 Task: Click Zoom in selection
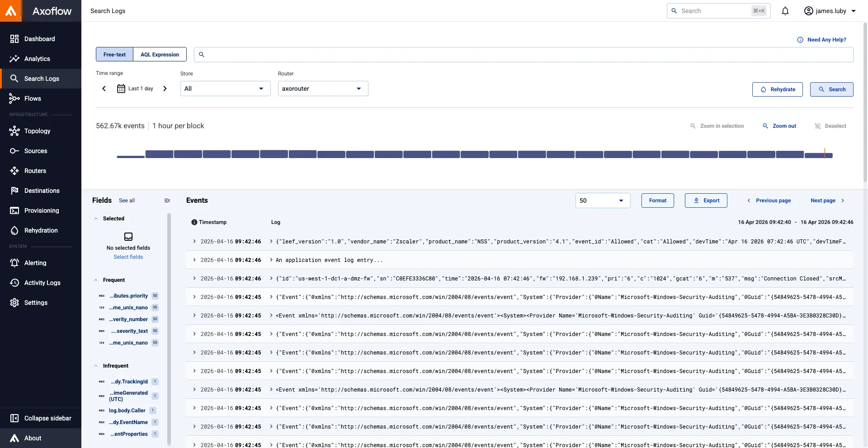(717, 126)
